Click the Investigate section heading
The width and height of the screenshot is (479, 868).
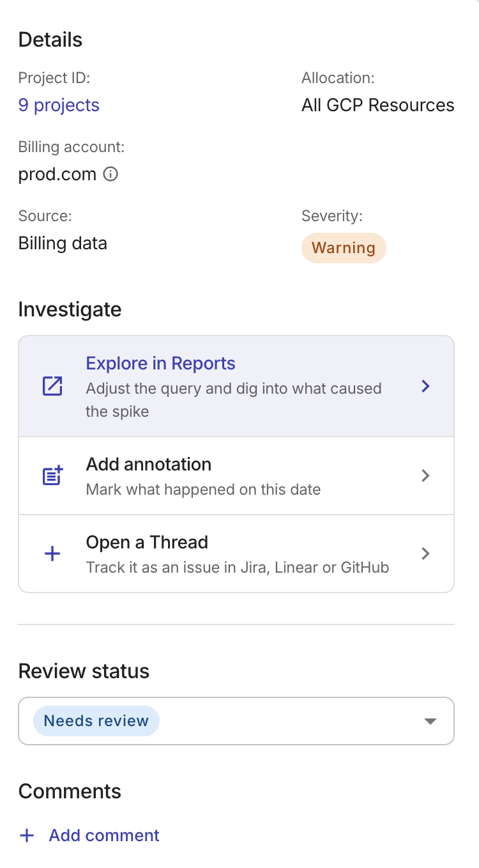(x=70, y=309)
